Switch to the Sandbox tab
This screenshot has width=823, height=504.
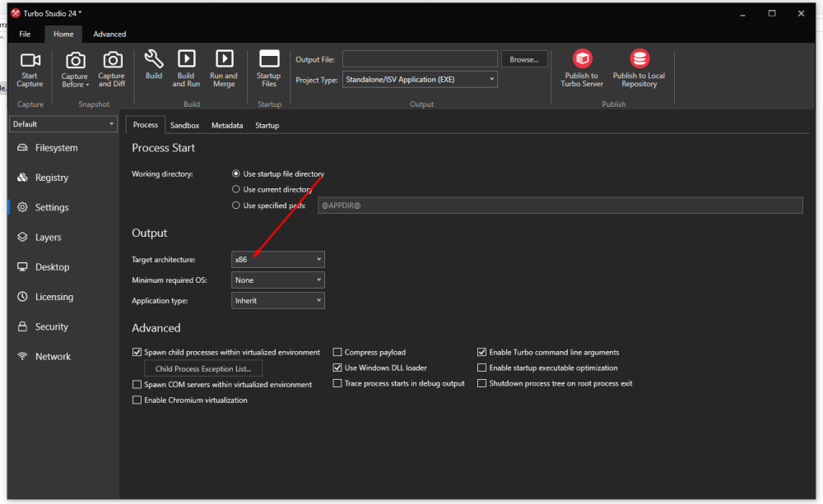184,125
